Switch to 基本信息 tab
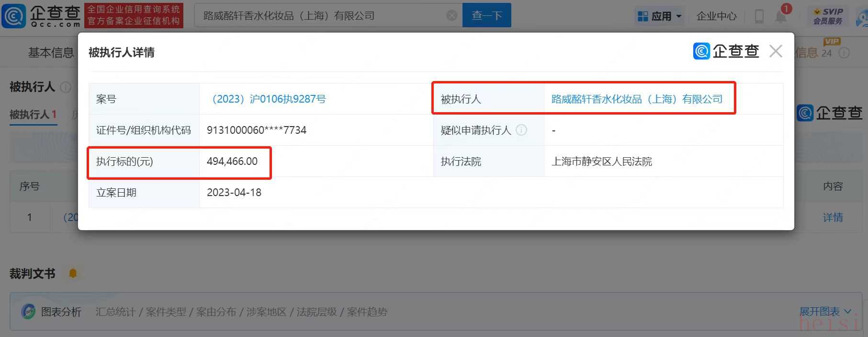This screenshot has height=337, width=868. (x=51, y=53)
